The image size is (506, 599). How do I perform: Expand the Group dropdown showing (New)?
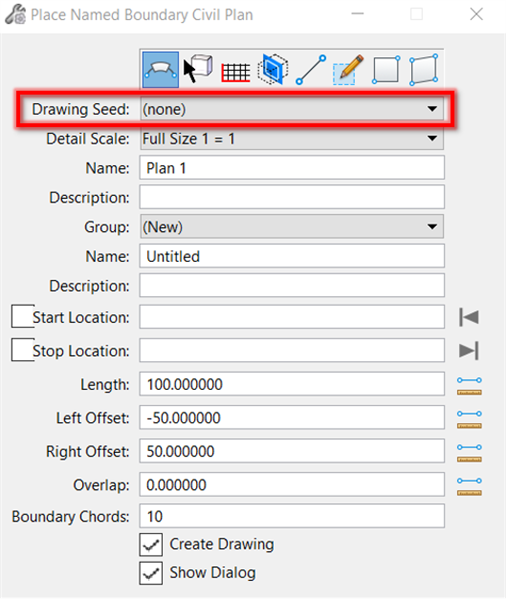pos(292,227)
